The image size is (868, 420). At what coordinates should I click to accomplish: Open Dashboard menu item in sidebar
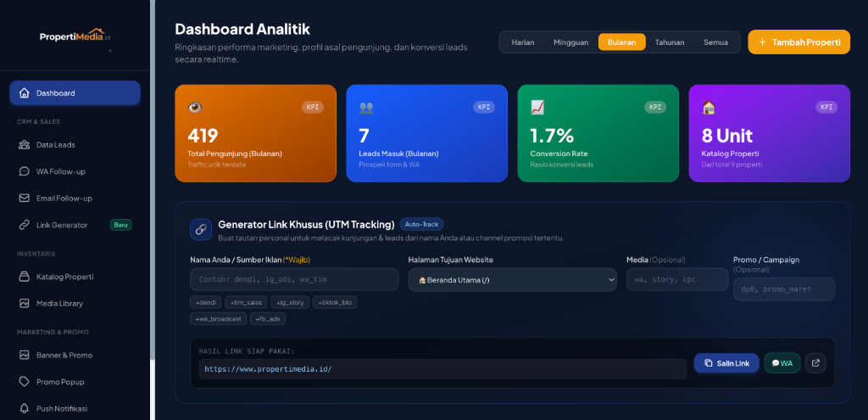(x=75, y=93)
